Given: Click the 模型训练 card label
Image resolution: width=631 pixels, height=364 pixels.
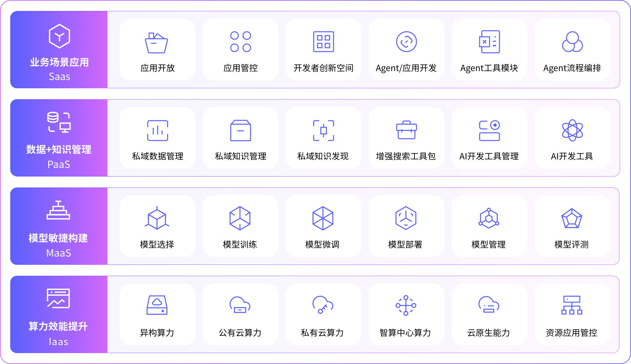Looking at the screenshot, I should (x=240, y=245).
